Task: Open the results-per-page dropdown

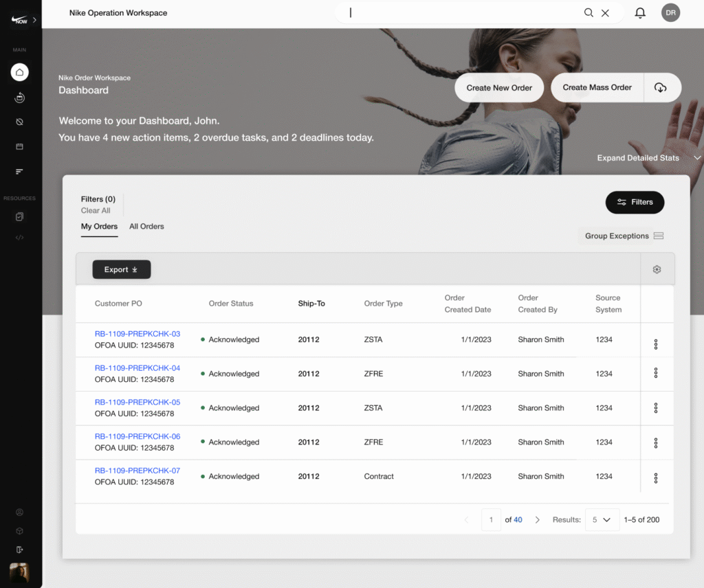Action: click(602, 520)
